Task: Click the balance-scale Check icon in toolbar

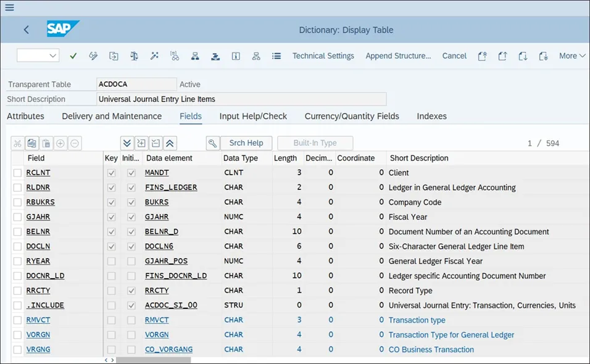Action: [x=134, y=56]
